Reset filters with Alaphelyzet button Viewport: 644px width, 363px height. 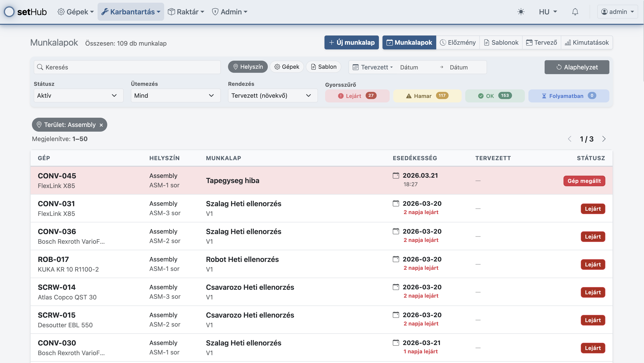577,67
